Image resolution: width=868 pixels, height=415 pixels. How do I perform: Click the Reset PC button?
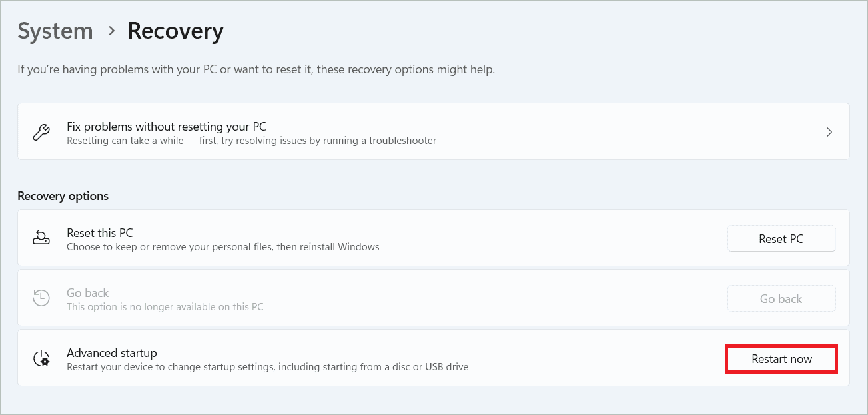pyautogui.click(x=781, y=239)
